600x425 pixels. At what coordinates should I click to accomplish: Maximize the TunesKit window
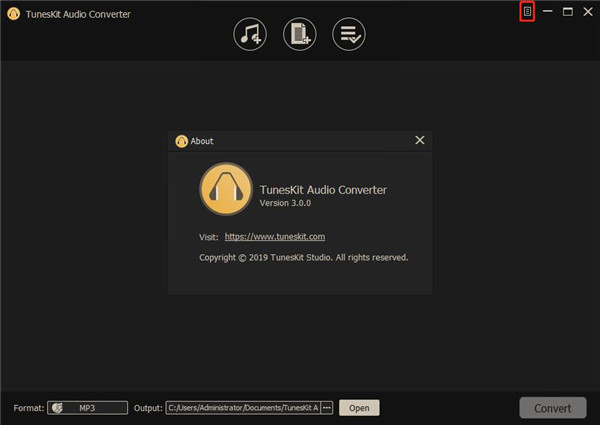pyautogui.click(x=568, y=12)
